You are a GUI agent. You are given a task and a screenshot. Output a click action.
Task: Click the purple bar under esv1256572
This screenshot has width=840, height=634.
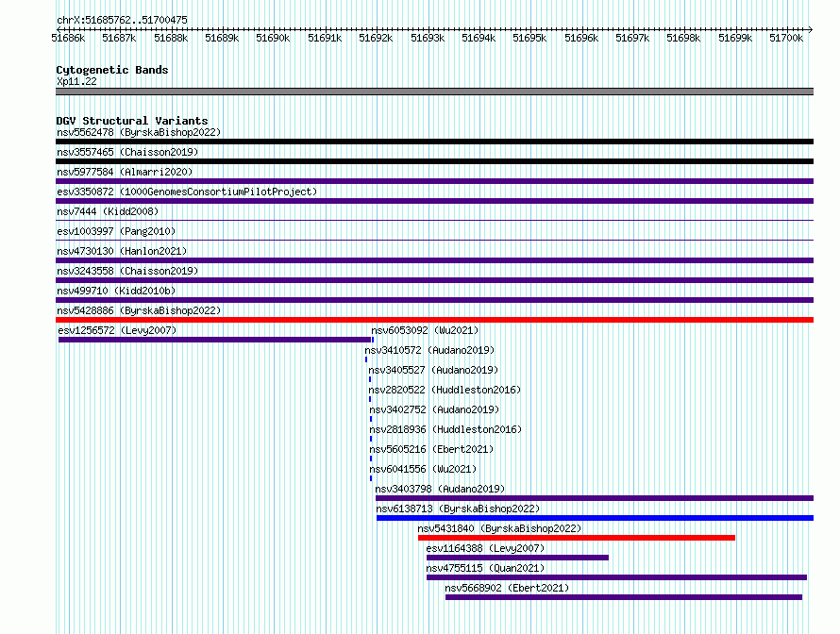(214, 340)
